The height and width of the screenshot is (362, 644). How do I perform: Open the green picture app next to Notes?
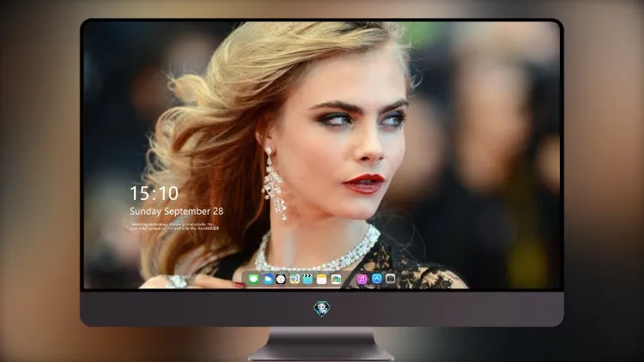tap(336, 279)
